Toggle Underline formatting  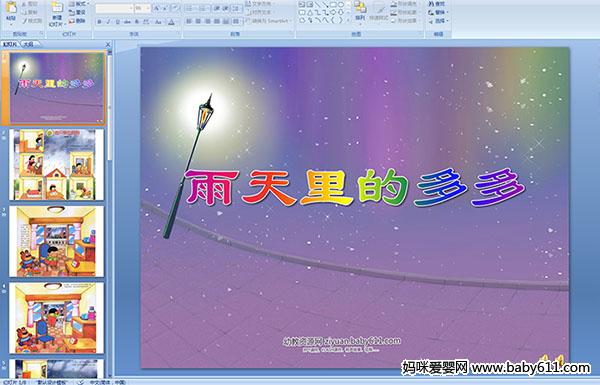117,22
